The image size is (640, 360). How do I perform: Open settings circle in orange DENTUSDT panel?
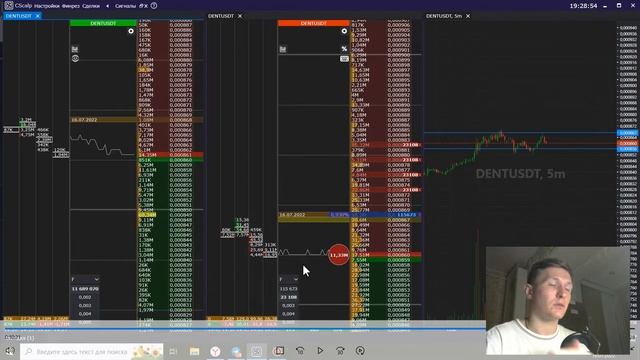click(344, 31)
